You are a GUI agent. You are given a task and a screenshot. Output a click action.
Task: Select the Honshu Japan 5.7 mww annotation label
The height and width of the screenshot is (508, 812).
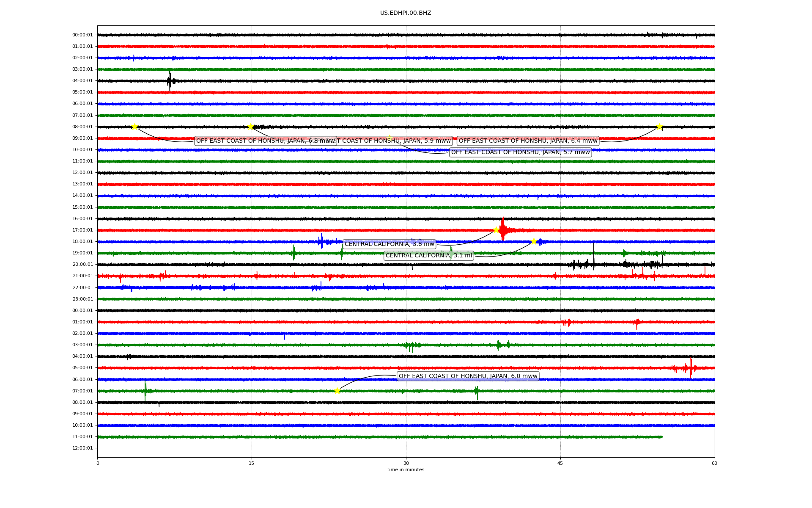coord(520,152)
